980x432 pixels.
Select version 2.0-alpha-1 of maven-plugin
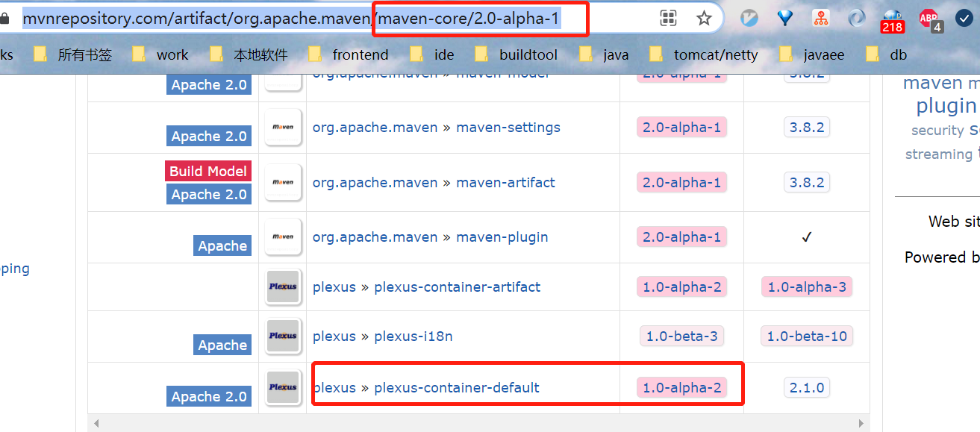click(681, 237)
